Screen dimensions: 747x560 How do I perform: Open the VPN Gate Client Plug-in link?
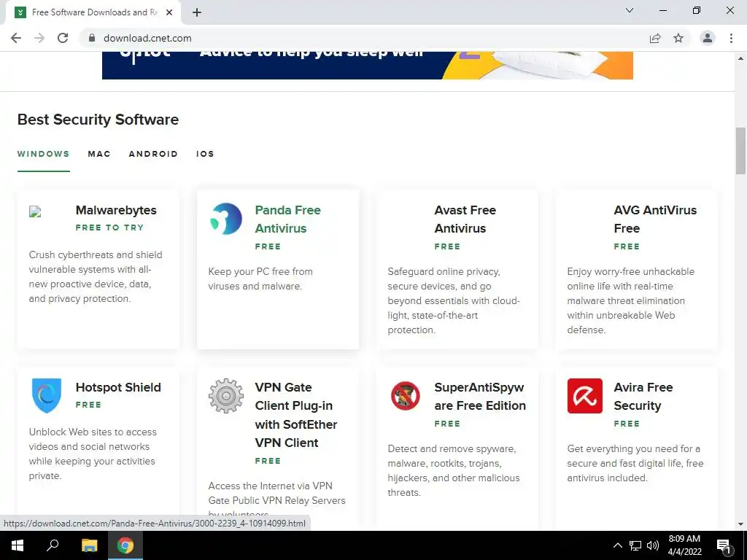pos(296,415)
